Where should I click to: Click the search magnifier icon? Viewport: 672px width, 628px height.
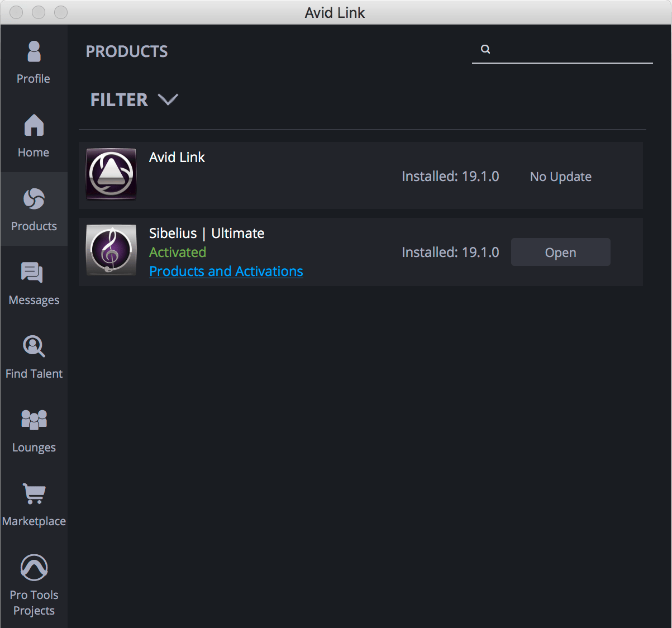pyautogui.click(x=485, y=49)
